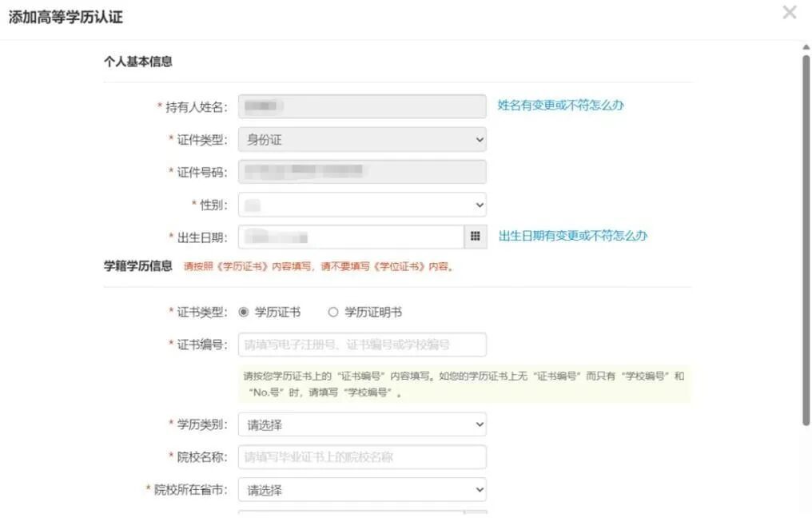Viewport: 812px width, 518px height.
Task: Click the 个人基本信息 section heading
Action: (x=137, y=62)
